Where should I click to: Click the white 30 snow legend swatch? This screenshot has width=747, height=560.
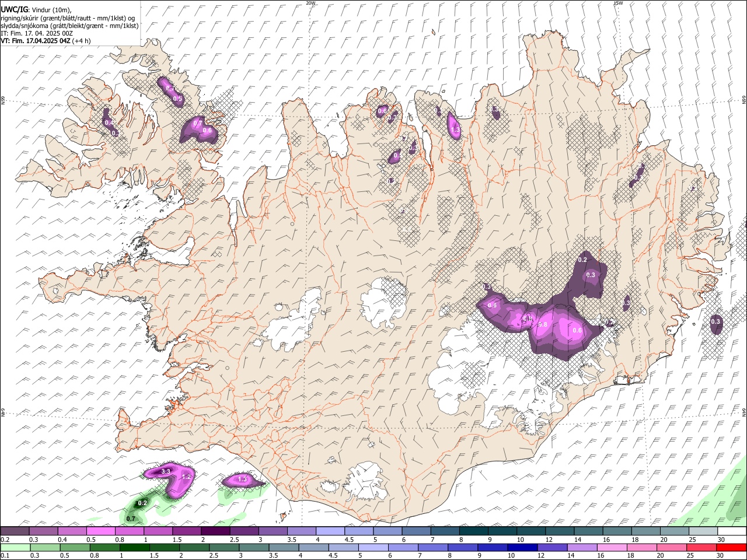(x=732, y=531)
